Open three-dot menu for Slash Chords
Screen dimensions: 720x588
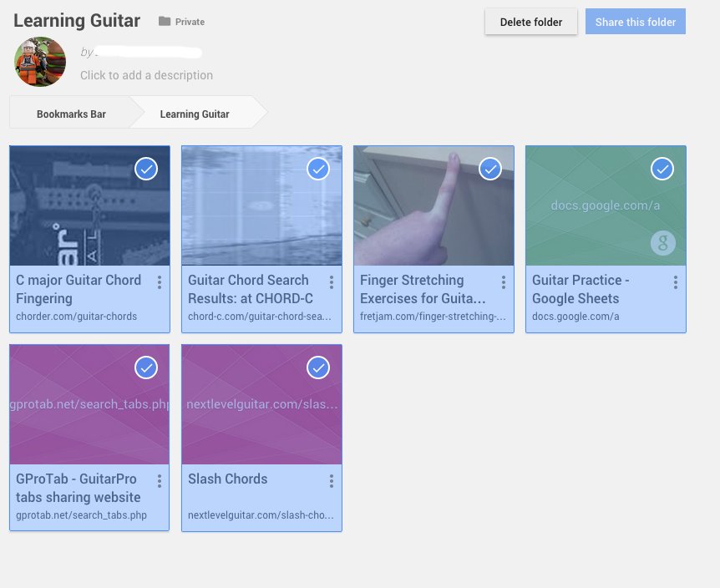point(332,481)
